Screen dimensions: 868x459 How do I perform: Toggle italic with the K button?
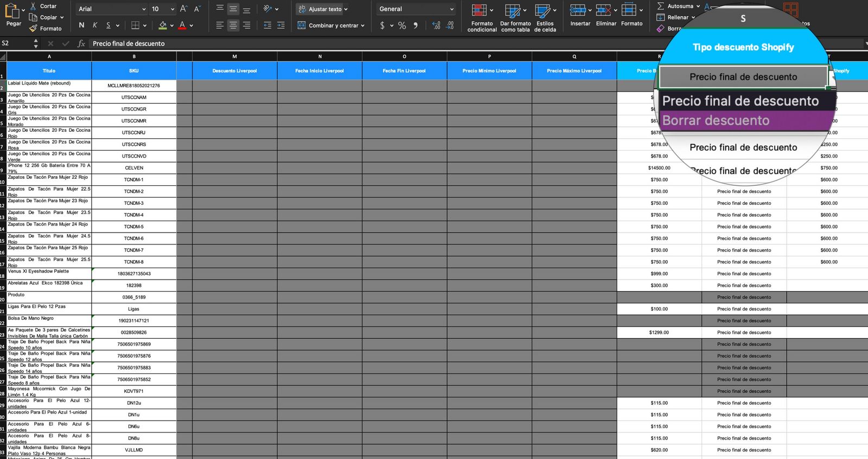95,25
